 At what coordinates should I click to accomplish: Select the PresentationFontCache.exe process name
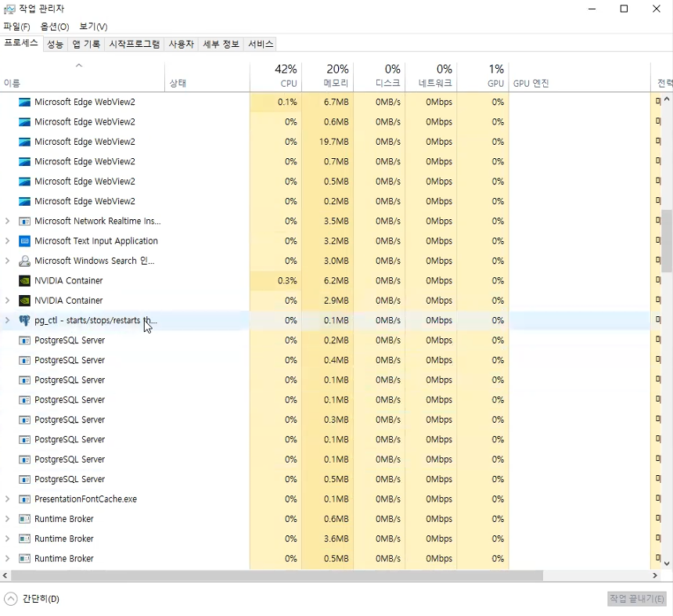(x=85, y=499)
